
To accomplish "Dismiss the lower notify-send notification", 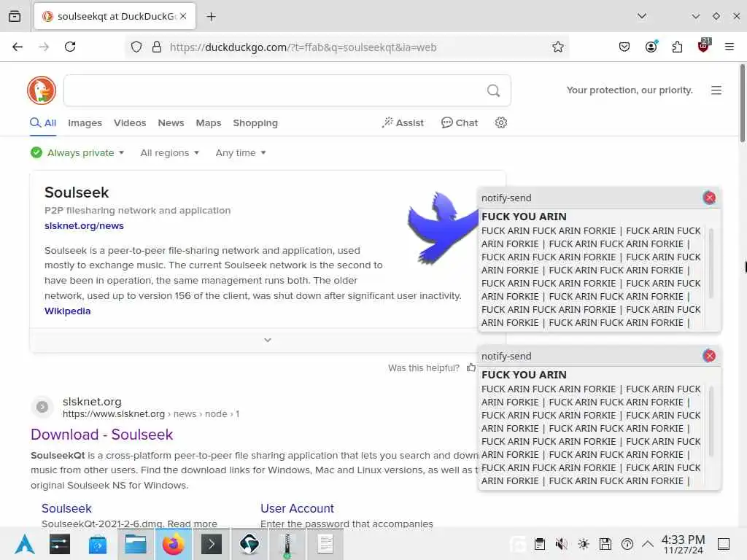I will click(709, 356).
